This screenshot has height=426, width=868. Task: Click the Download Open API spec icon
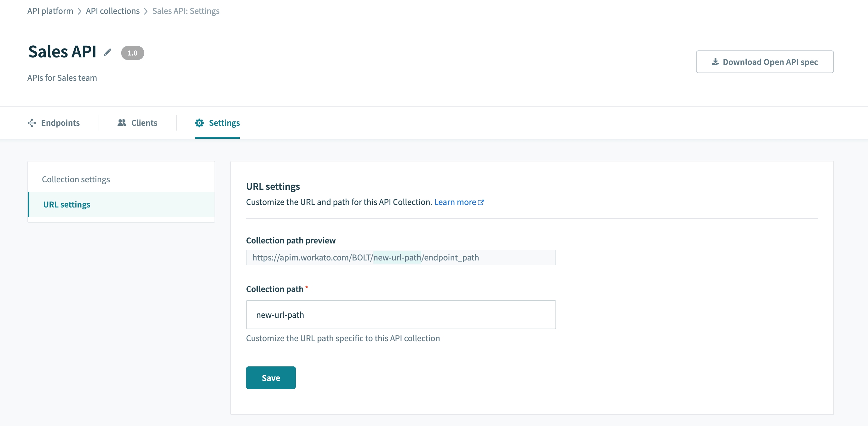click(715, 61)
